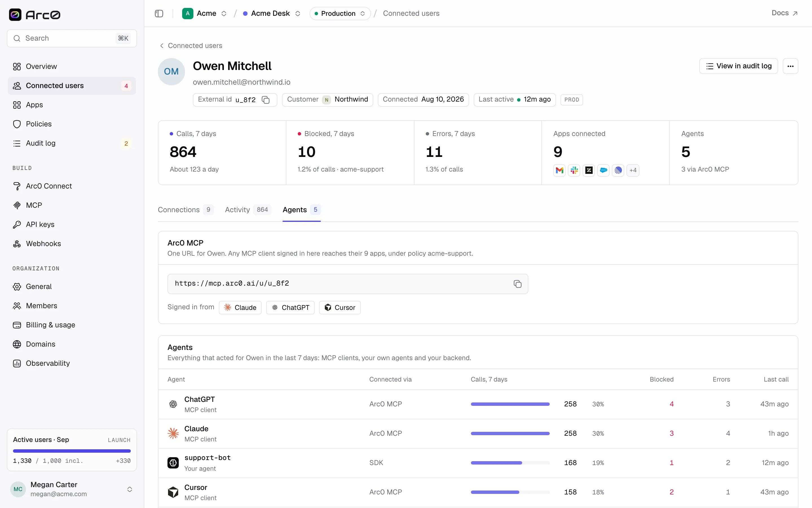This screenshot has width=812, height=508.
Task: Click the Gmail app icon
Action: point(559,170)
